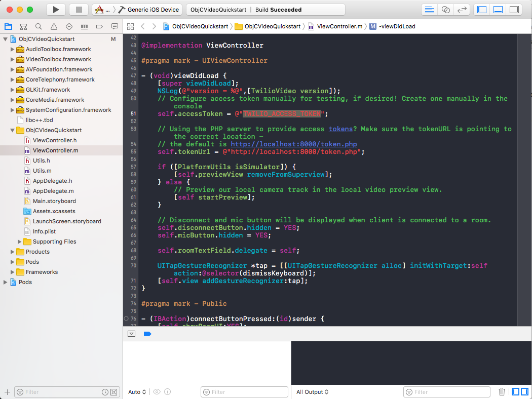Toggle the Navigator panel visibility

(x=482, y=10)
